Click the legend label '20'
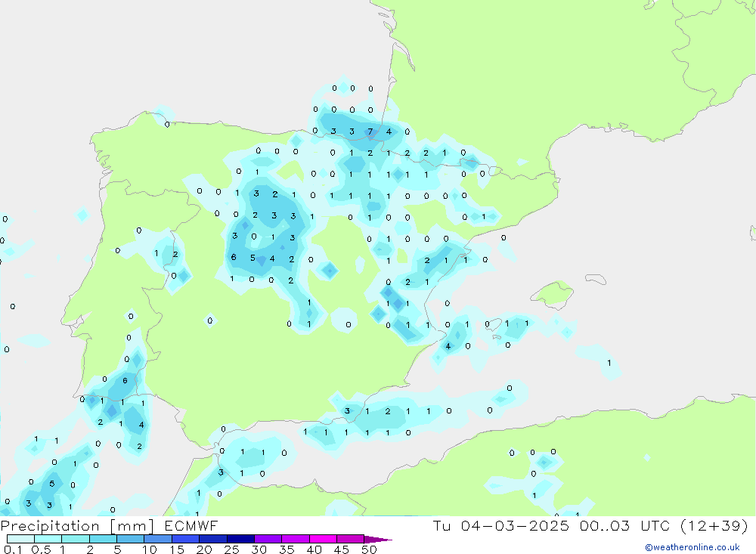The height and width of the screenshot is (554, 756). pyautogui.click(x=204, y=549)
